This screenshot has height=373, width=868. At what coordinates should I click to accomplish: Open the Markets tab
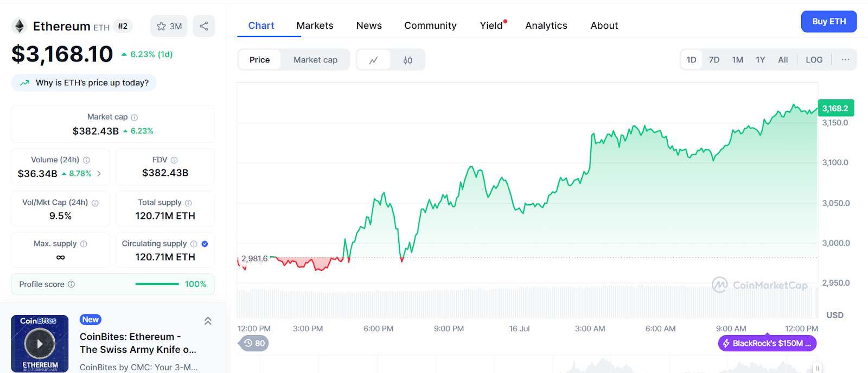click(315, 26)
